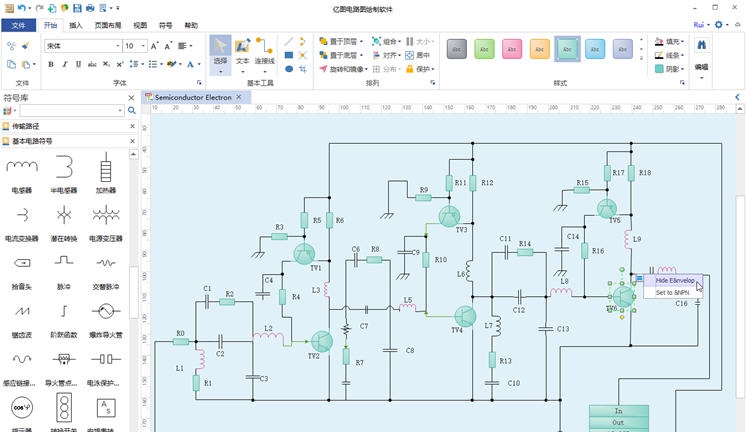The height and width of the screenshot is (432, 746).
Task: Expand the fill color dropdown
Action: click(684, 42)
